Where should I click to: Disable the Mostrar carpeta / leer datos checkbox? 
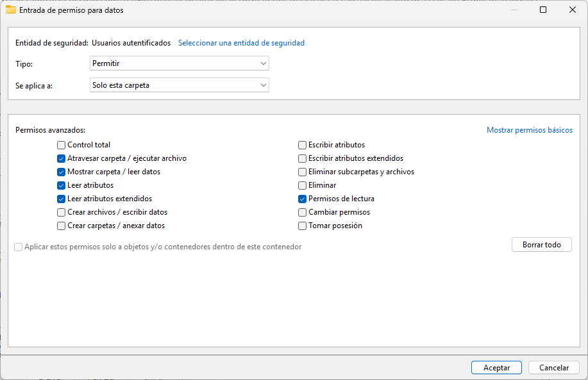click(x=61, y=172)
